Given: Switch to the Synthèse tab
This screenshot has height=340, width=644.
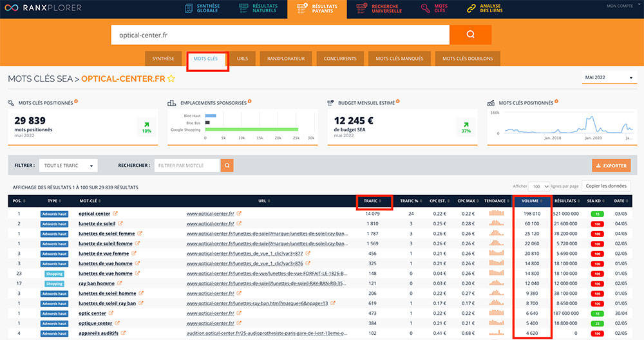Looking at the screenshot, I should [163, 59].
